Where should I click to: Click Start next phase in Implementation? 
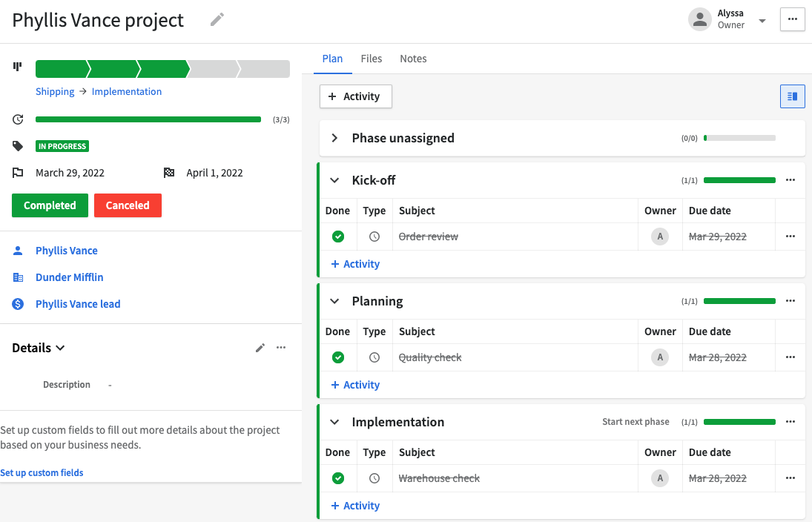click(x=636, y=421)
